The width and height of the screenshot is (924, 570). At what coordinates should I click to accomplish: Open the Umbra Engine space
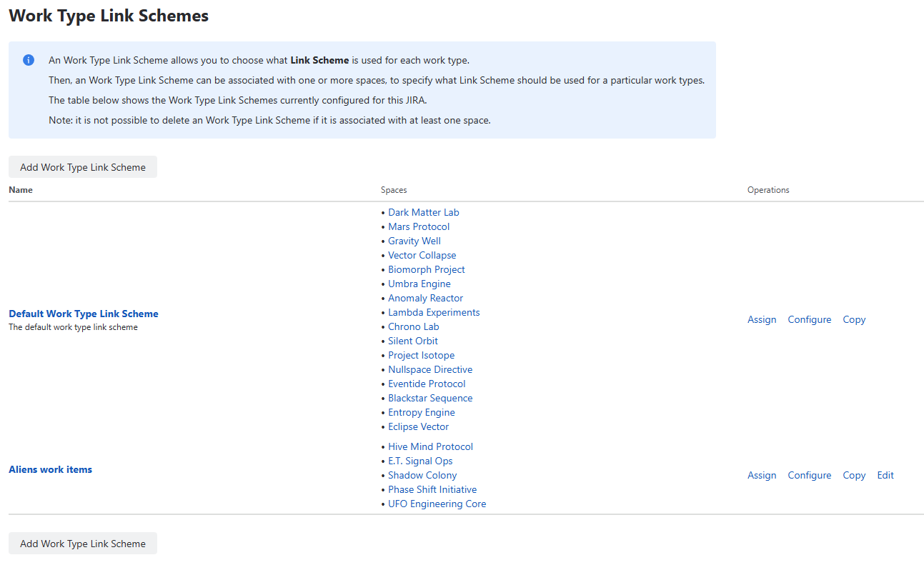(x=419, y=284)
